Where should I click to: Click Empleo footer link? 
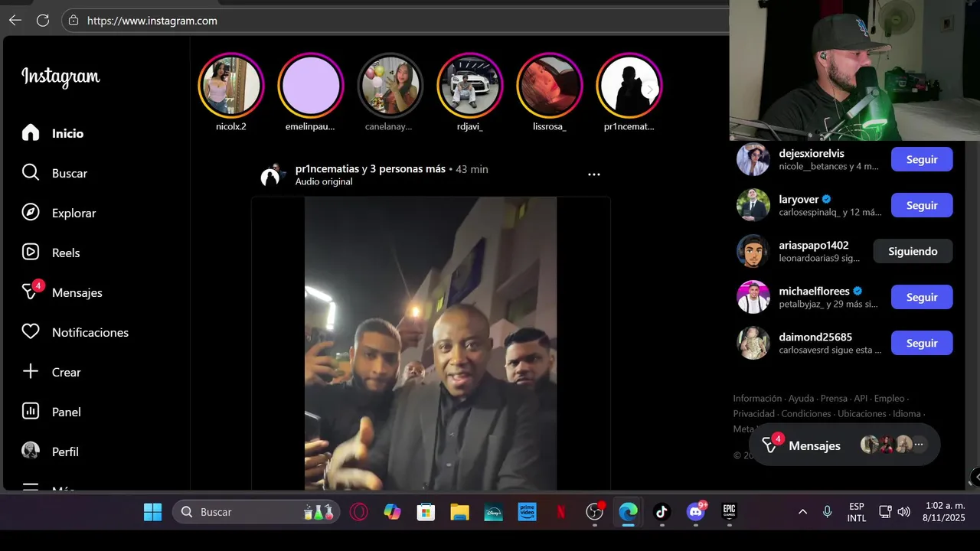[x=889, y=399]
